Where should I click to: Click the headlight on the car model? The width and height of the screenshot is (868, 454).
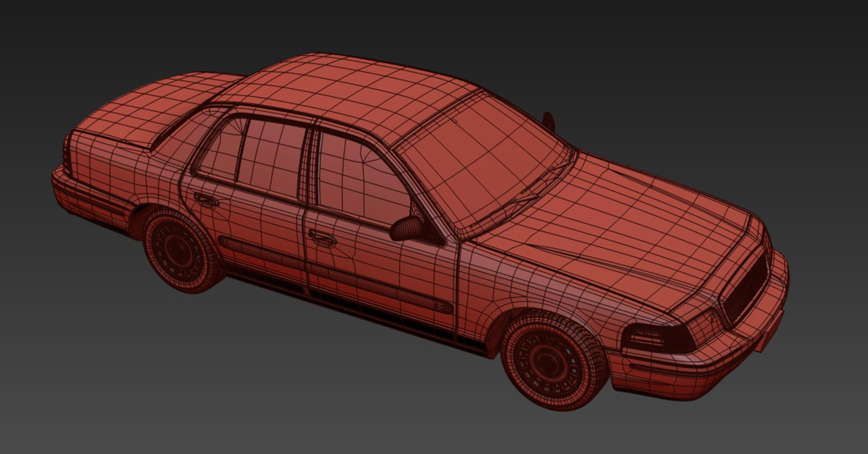coord(658,337)
